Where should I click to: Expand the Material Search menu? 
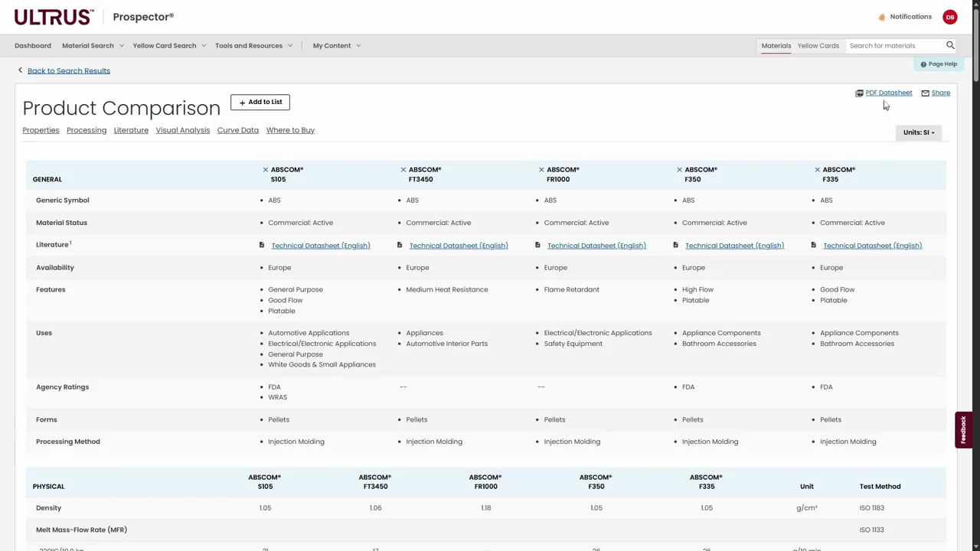point(93,46)
